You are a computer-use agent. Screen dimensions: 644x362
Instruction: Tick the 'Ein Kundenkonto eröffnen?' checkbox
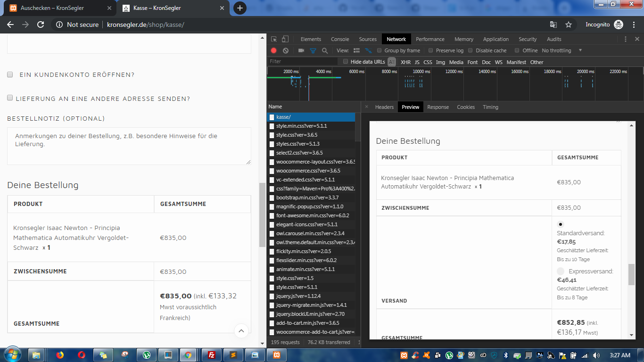tap(10, 74)
